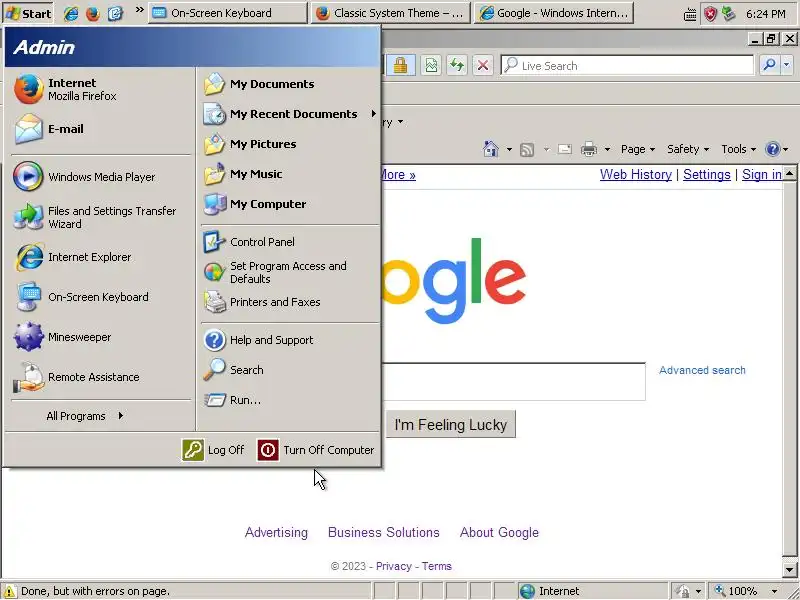This screenshot has height=600, width=800.
Task: Click the Advertising footer link
Action: (276, 532)
